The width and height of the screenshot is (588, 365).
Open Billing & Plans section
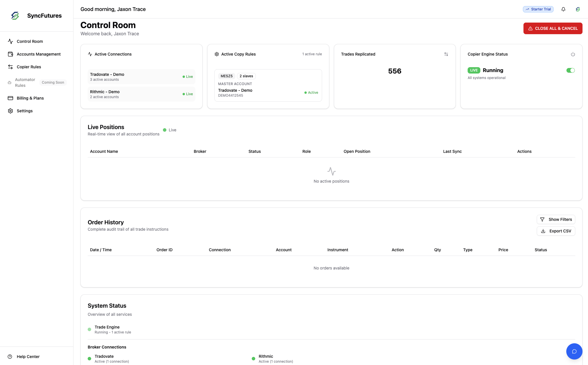click(30, 98)
